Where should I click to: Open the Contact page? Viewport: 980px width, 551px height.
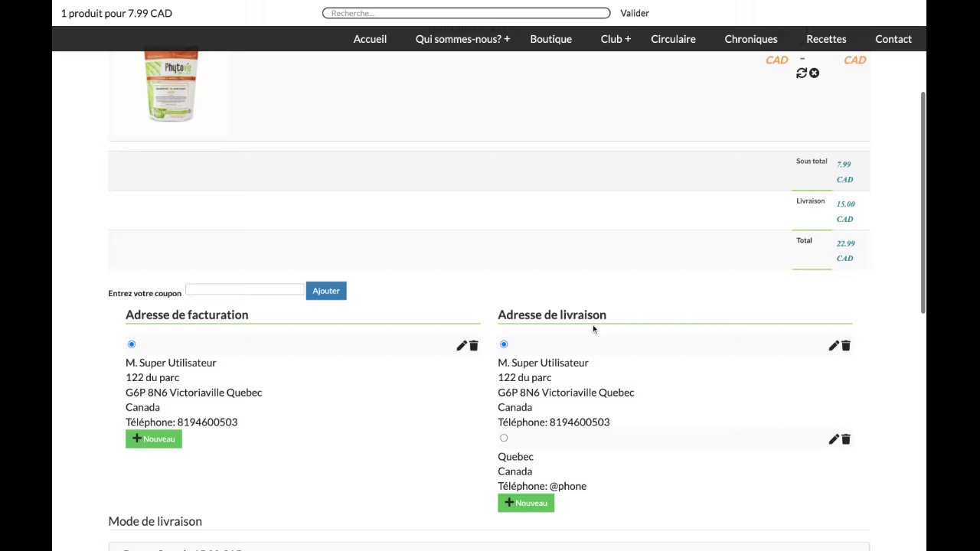tap(893, 39)
